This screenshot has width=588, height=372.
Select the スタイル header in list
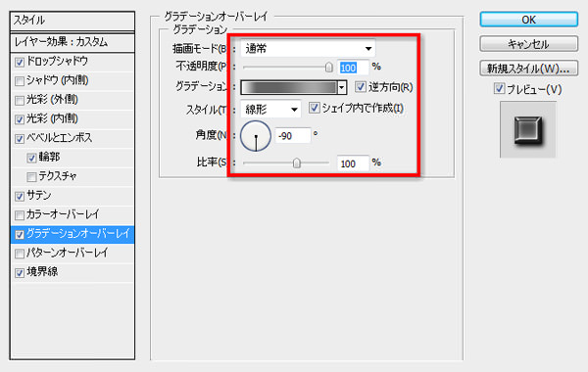click(73, 21)
